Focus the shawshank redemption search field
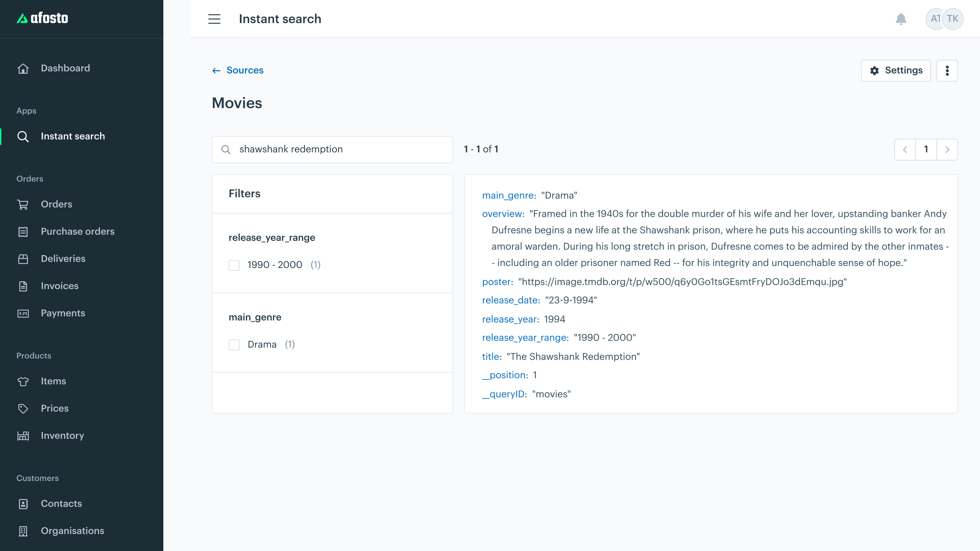 point(332,149)
